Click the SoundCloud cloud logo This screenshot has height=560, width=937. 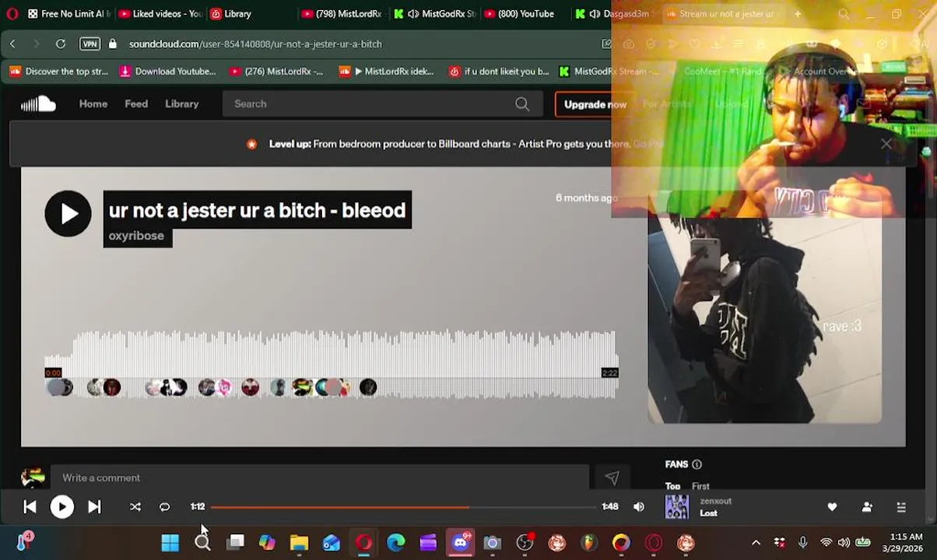click(38, 103)
